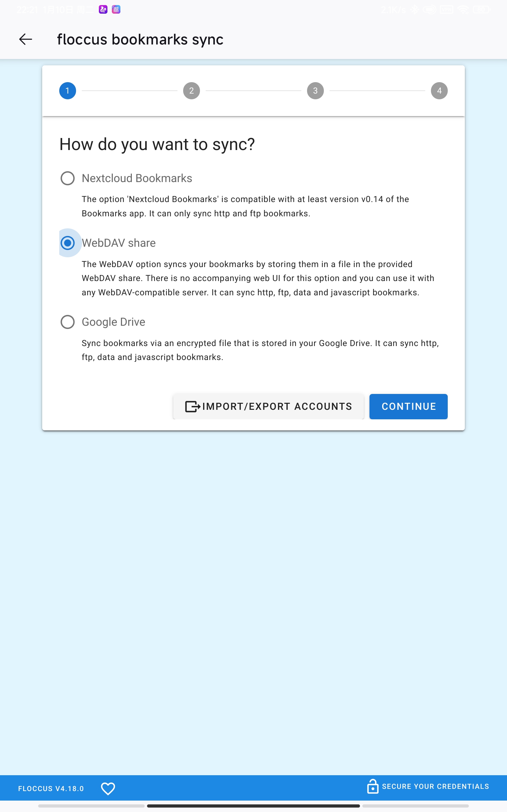Open IMPORT/EXPORT ACCOUNTS
Viewport: 507px width, 812px height.
pos(269,406)
